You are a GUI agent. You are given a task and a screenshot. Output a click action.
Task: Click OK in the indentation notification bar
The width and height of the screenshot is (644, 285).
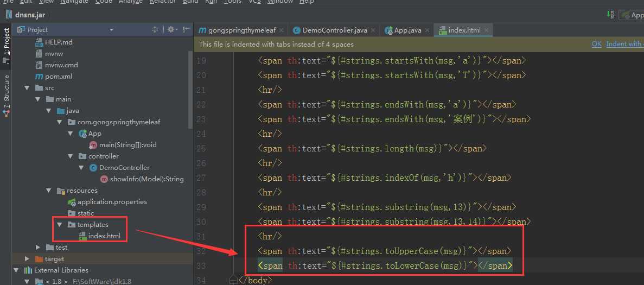[x=596, y=44]
